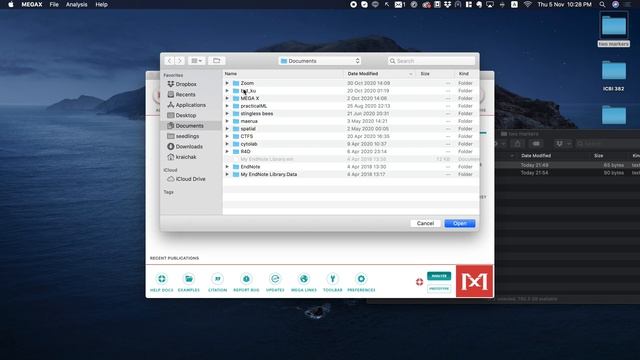Open the MEGA Links globe icon
The height and width of the screenshot is (360, 640).
(x=304, y=279)
